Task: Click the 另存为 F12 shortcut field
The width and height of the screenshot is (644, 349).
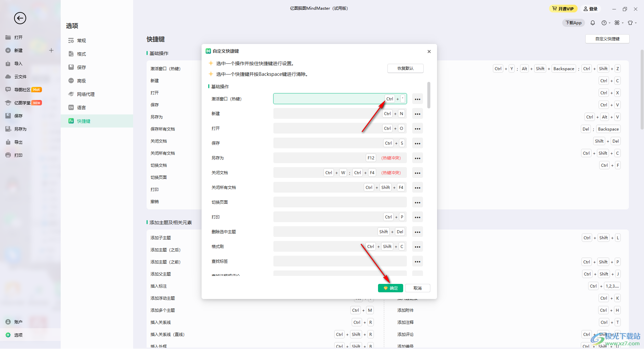Action: coord(340,158)
